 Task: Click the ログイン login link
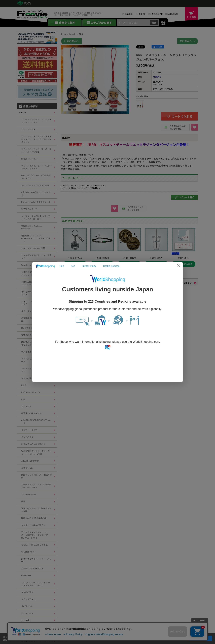coord(141,14)
